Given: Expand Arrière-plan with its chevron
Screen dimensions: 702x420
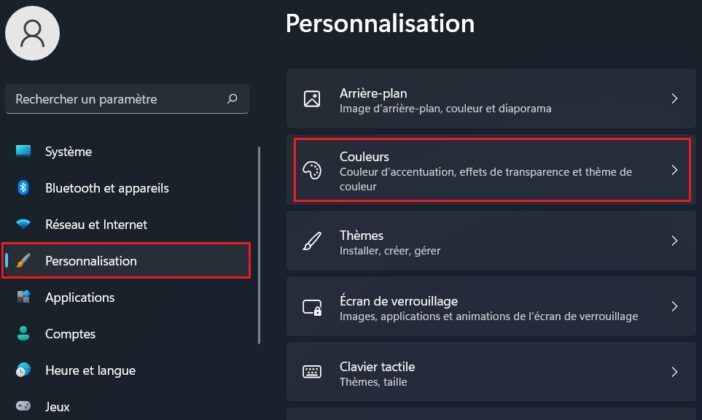Looking at the screenshot, I should (674, 99).
